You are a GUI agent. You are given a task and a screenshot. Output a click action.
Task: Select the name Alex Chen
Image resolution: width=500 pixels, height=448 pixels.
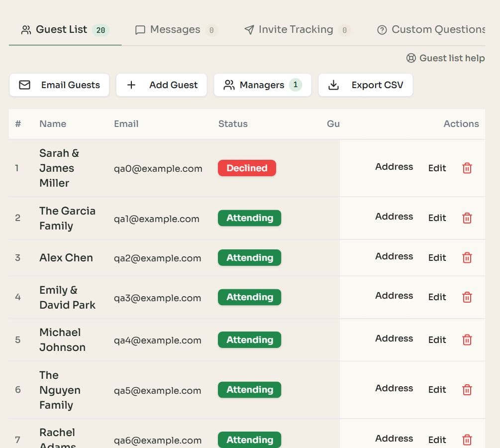point(66,257)
